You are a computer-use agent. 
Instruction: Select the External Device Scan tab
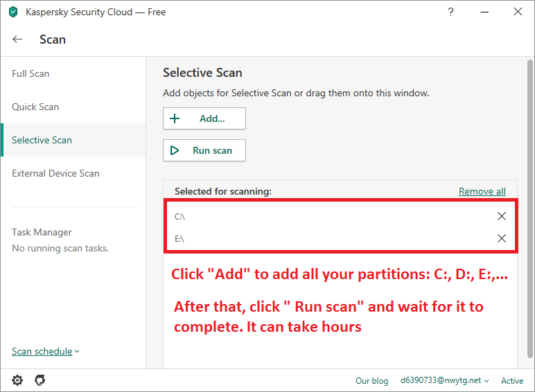pyautogui.click(x=55, y=173)
